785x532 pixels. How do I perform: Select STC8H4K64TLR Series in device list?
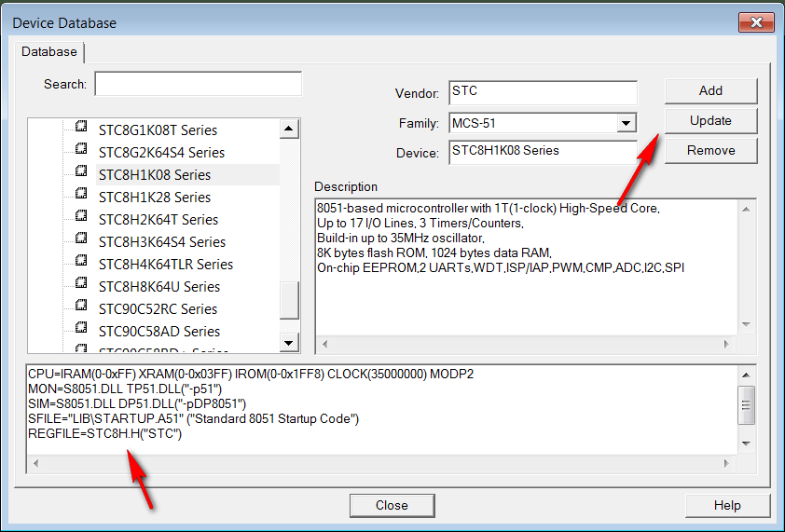coord(166,265)
